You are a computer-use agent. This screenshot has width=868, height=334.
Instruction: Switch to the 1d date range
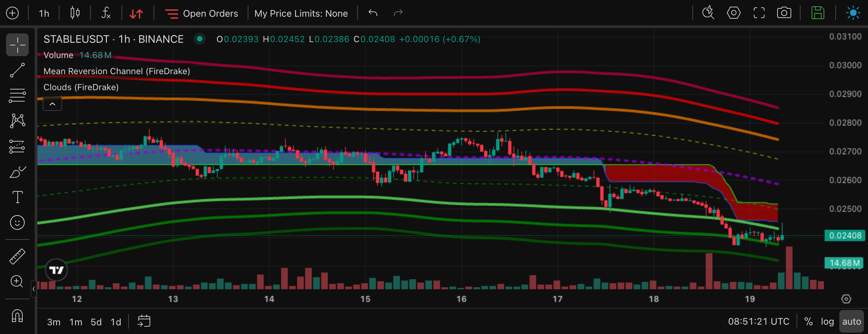(x=116, y=322)
